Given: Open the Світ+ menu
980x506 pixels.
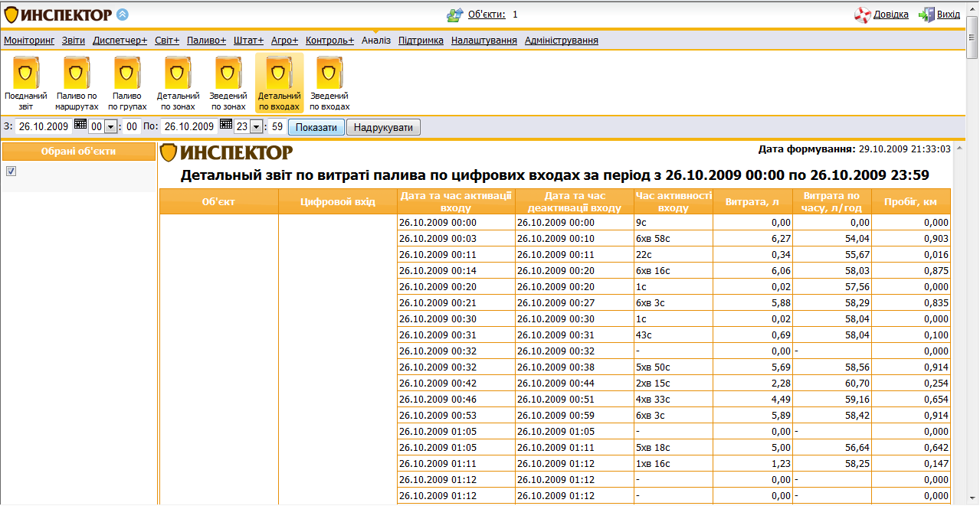Looking at the screenshot, I should tap(167, 41).
